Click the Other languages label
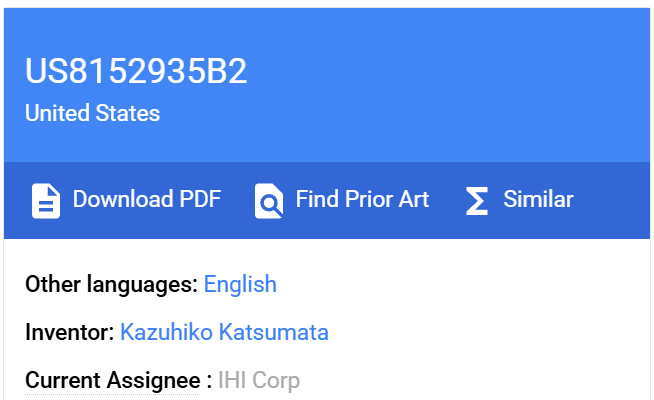Viewport: 654px width, 400px height. [110, 284]
